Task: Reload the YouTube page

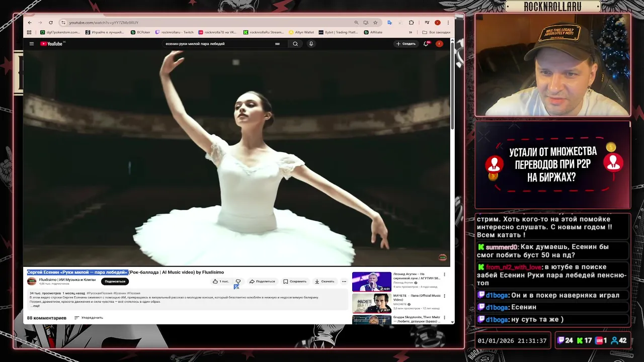Action: (51, 23)
